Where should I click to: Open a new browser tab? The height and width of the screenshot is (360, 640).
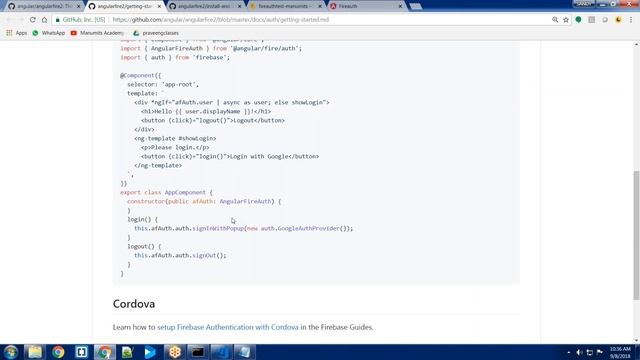(x=416, y=6)
